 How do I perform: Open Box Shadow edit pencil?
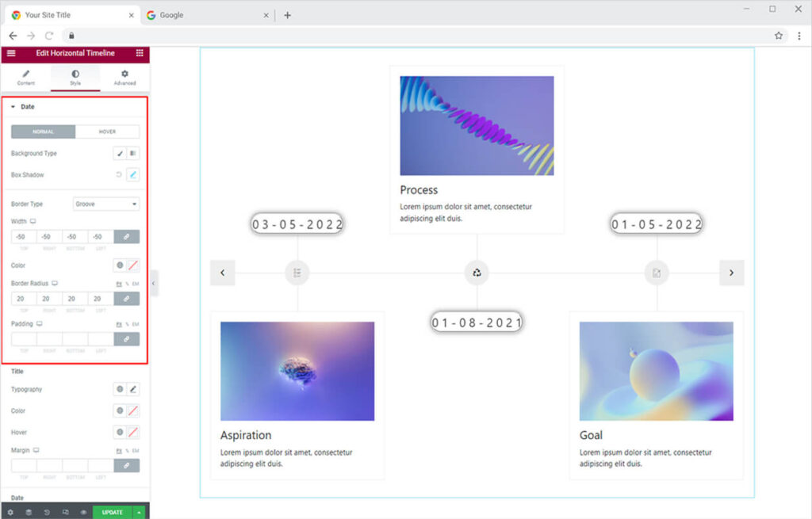tap(132, 174)
